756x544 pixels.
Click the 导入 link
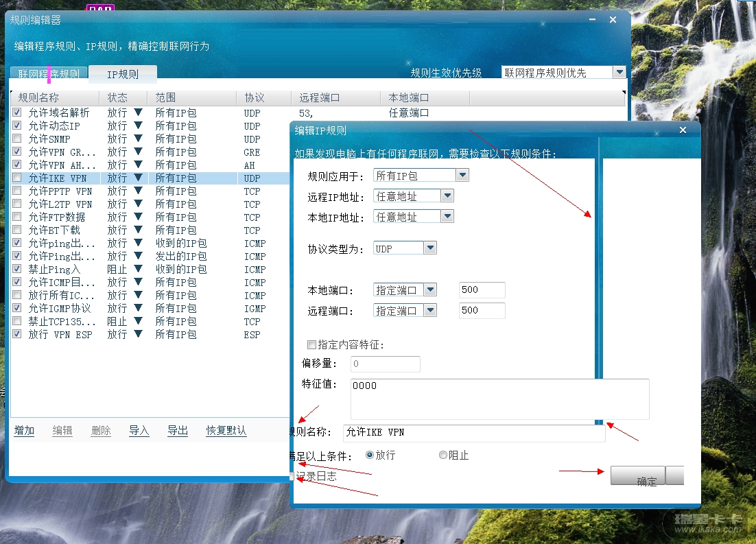[x=139, y=431]
